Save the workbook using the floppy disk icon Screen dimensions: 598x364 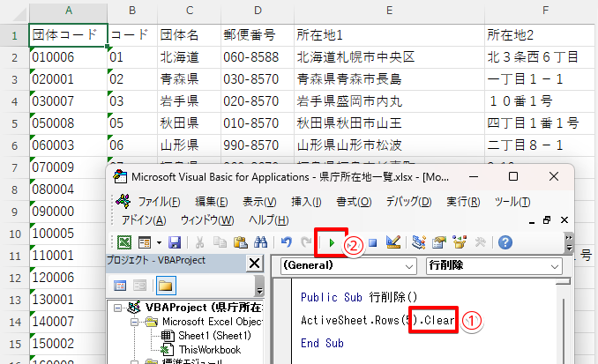coord(175,242)
